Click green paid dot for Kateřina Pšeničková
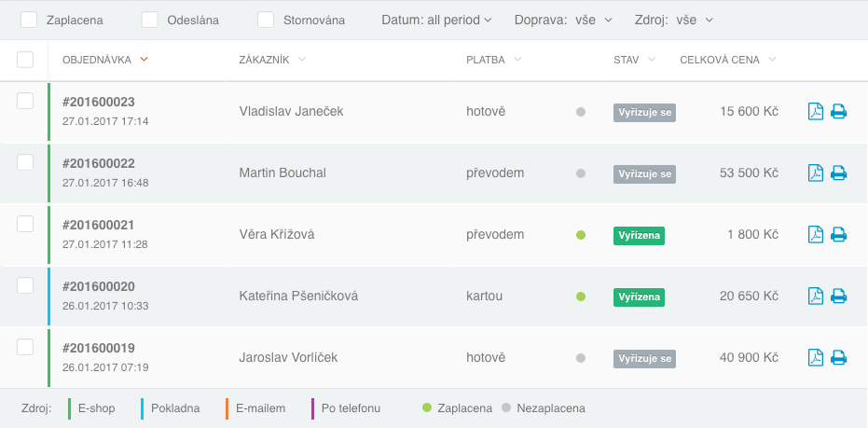The height and width of the screenshot is (428, 868). pyautogui.click(x=581, y=297)
